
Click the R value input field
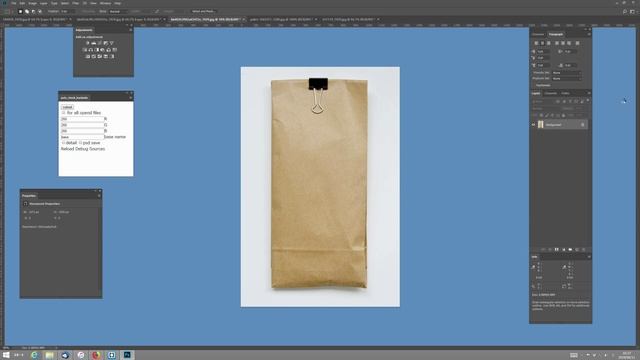[x=82, y=119]
